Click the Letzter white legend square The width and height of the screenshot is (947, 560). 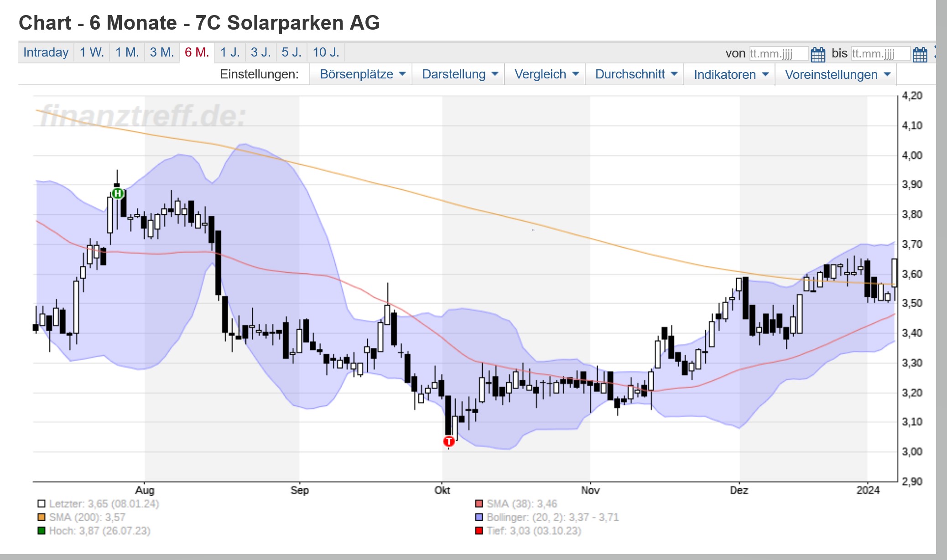tap(42, 504)
